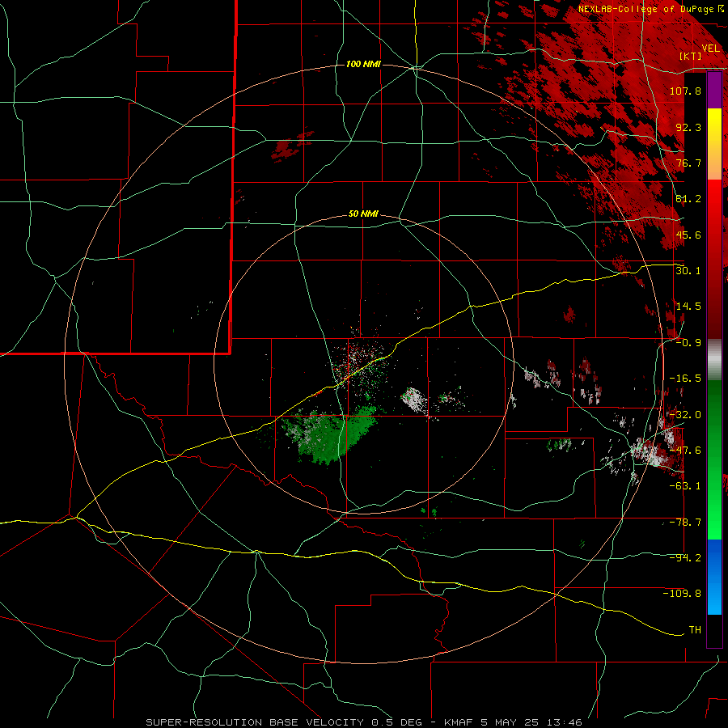Click the TH label beside color bar

695,629
